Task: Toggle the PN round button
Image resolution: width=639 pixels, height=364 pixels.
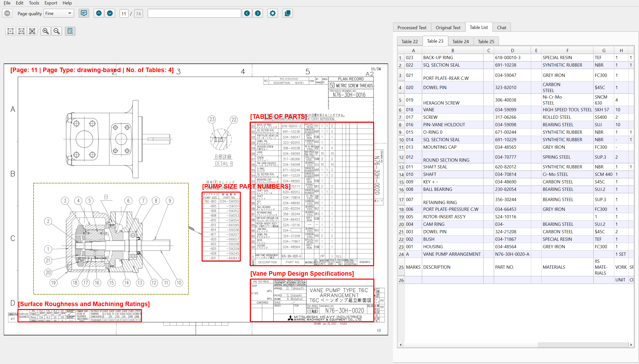Action: click(x=7, y=13)
